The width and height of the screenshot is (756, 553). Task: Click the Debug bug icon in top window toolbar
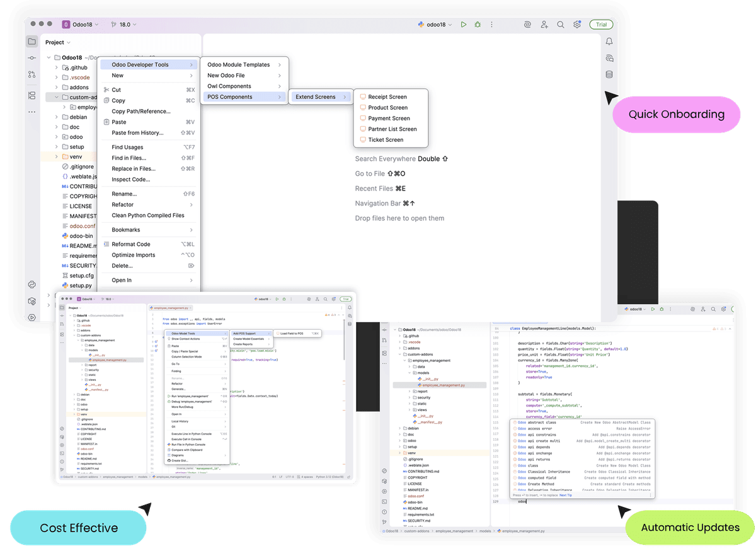click(478, 25)
